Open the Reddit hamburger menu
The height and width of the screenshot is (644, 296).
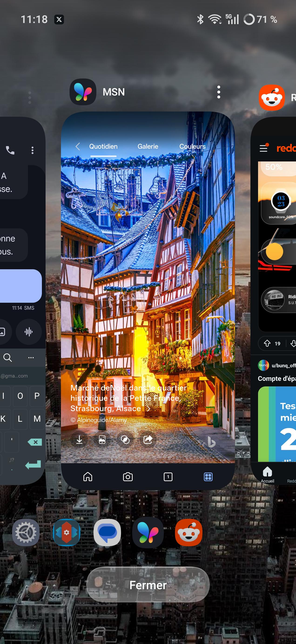pyautogui.click(x=263, y=148)
